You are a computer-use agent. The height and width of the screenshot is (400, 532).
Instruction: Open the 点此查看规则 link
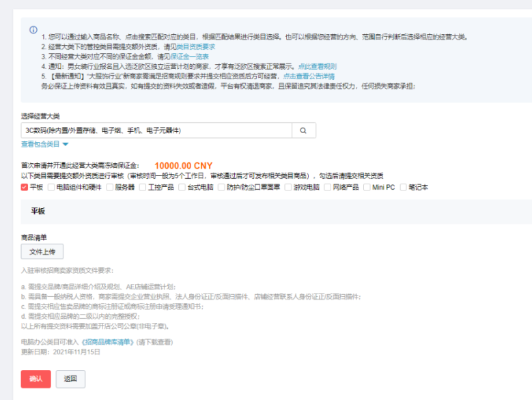(317, 67)
